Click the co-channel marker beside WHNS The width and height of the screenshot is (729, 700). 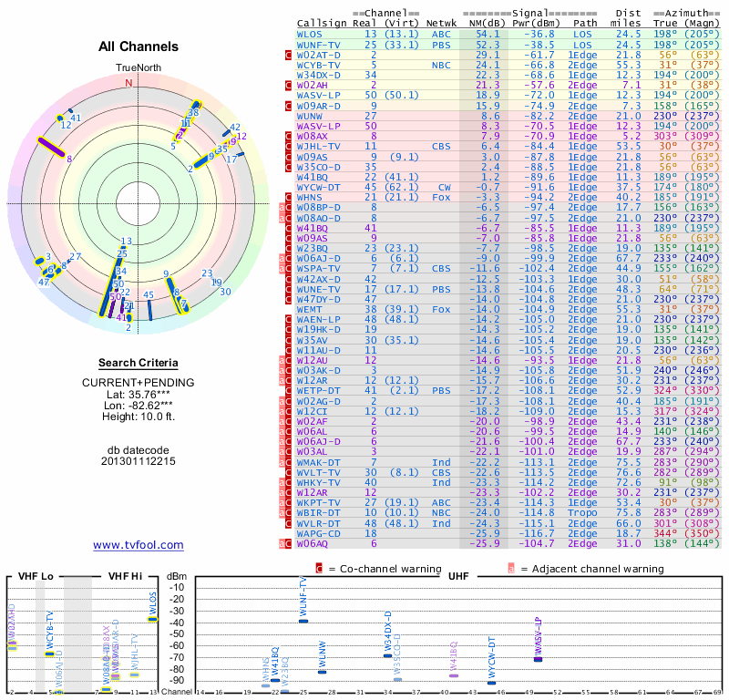[288, 197]
